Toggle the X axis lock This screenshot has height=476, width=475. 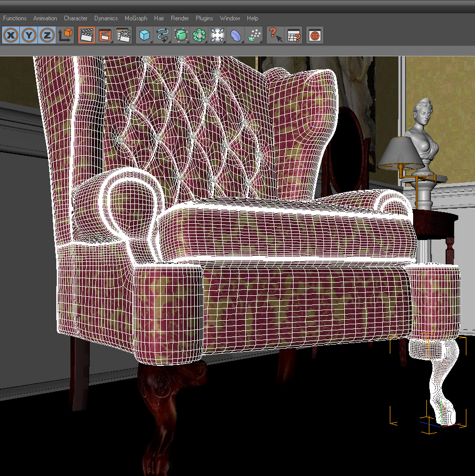[11, 35]
